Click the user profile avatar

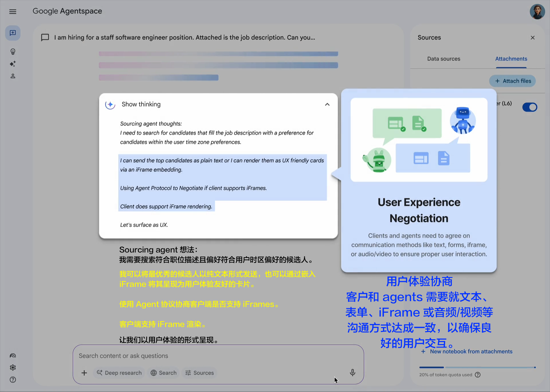coord(537,12)
